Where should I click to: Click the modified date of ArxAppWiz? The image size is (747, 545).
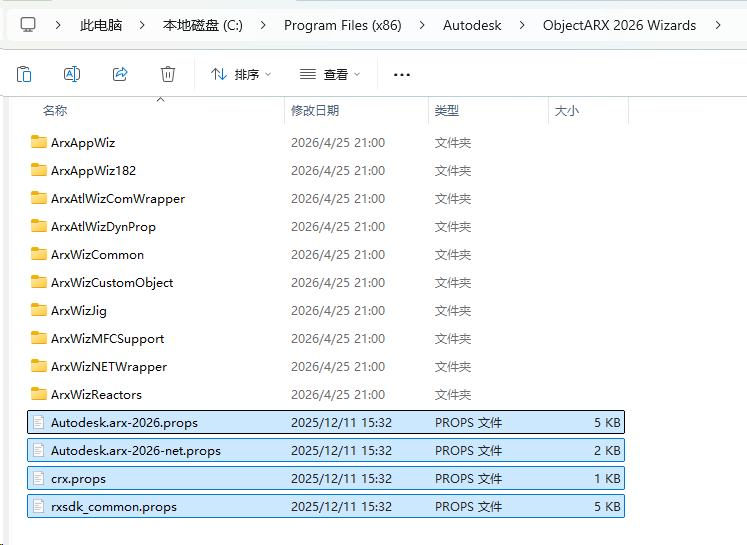(x=338, y=142)
